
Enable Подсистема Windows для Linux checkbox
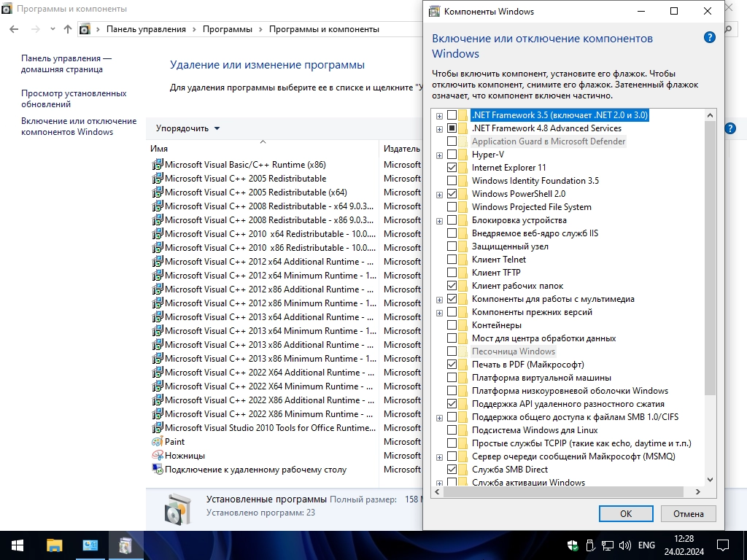click(x=452, y=430)
